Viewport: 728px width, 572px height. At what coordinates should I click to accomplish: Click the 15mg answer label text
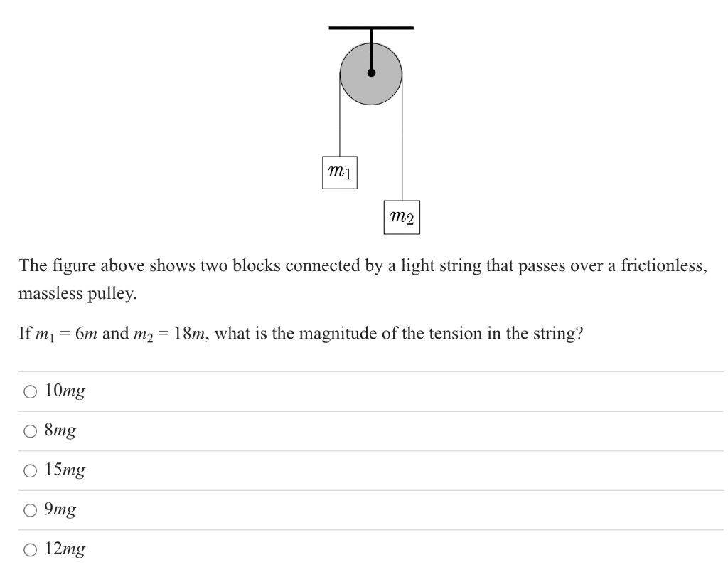[x=65, y=470]
